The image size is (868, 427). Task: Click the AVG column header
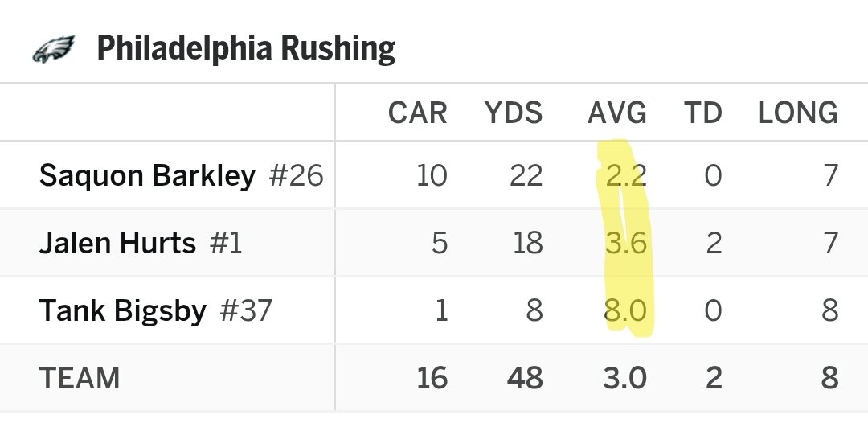617,113
